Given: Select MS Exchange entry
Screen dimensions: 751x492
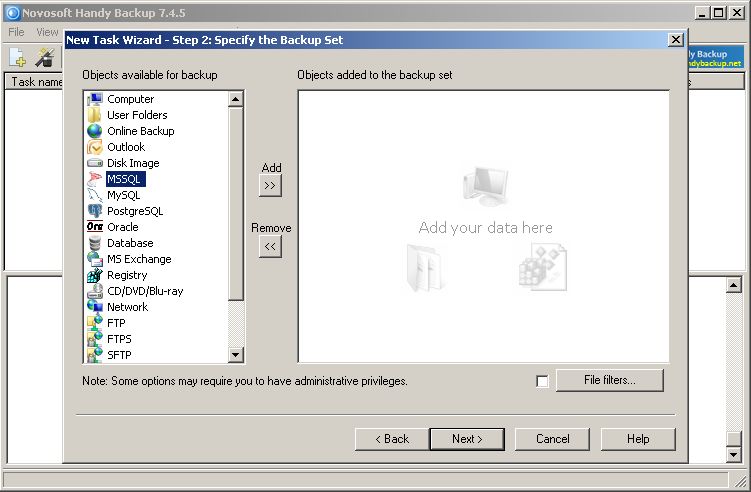Looking at the screenshot, I should click(139, 259).
